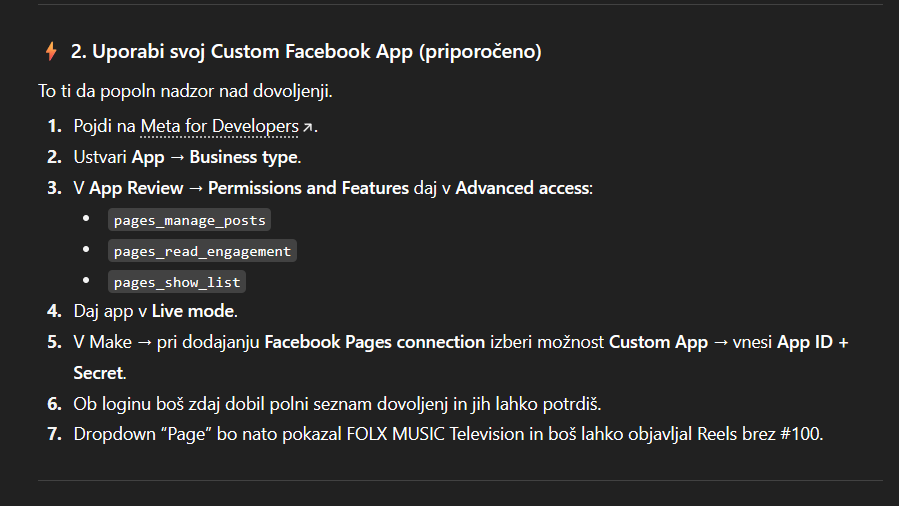Select the pages_read_engagement code chip
The width and height of the screenshot is (899, 506).
coord(202,251)
